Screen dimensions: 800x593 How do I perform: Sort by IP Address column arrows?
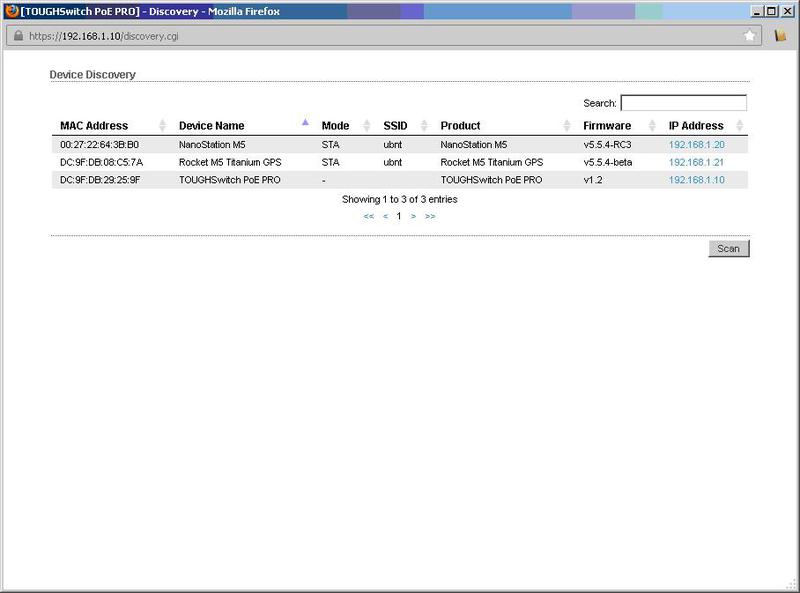click(x=740, y=125)
